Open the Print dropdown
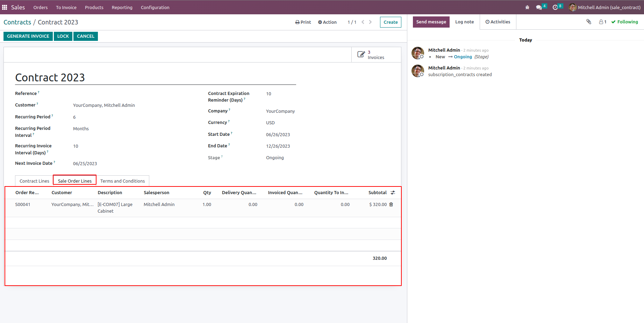Image resolution: width=644 pixels, height=323 pixels. [303, 22]
